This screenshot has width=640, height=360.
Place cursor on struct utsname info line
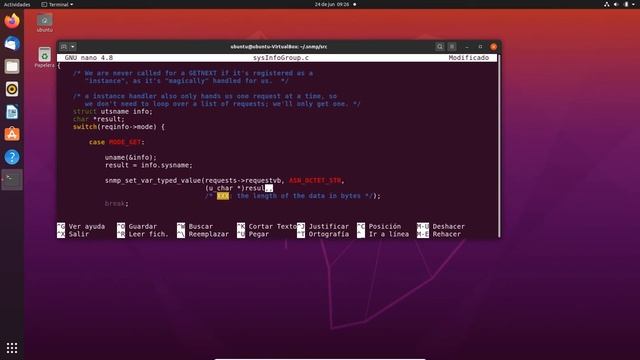point(113,111)
